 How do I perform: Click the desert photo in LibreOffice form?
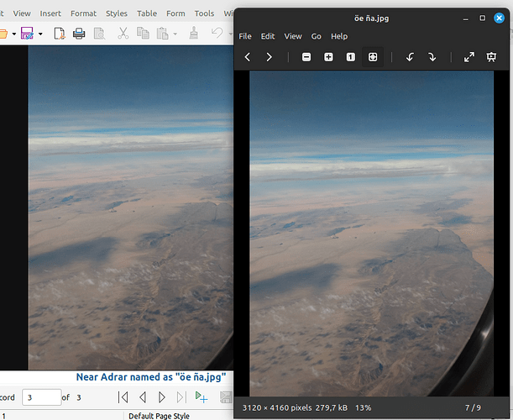(x=131, y=207)
